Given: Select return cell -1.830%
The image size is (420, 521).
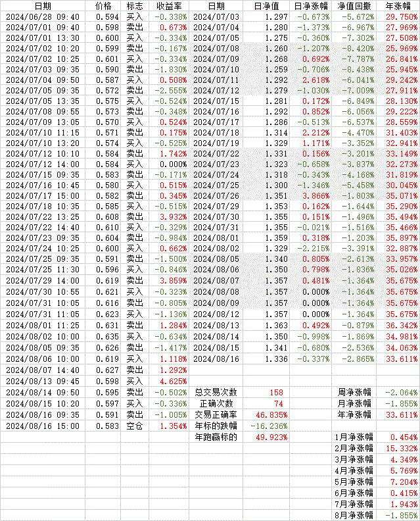Looking at the screenshot, I should [x=171, y=70].
